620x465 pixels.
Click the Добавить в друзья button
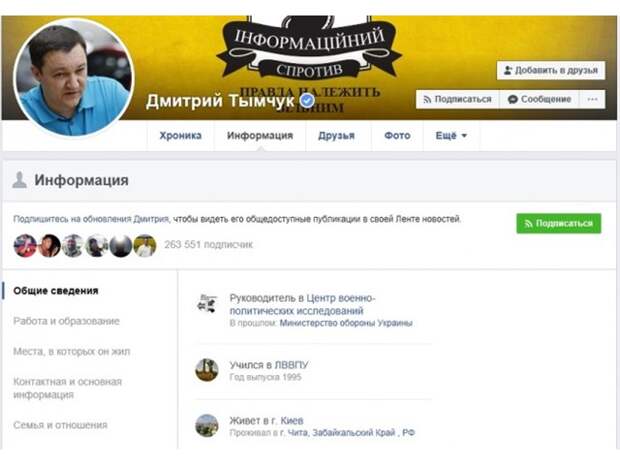click(551, 70)
